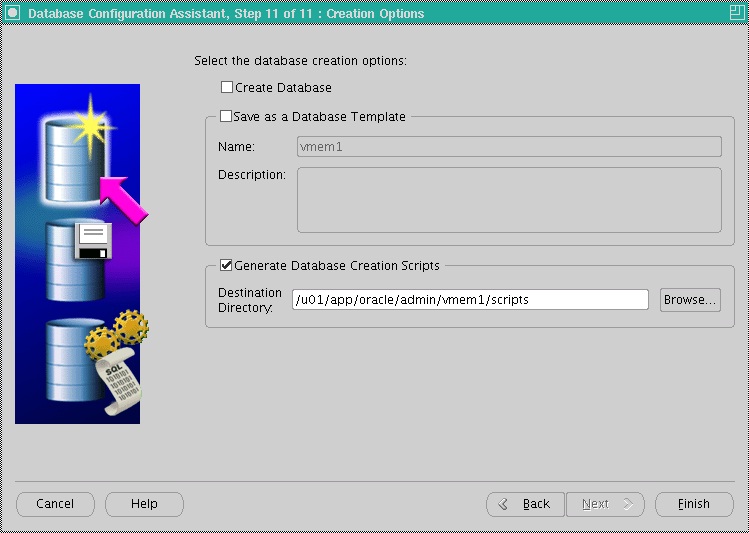This screenshot has width=749, height=533.
Task: Click the floppy disk template icon
Action: click(x=93, y=242)
